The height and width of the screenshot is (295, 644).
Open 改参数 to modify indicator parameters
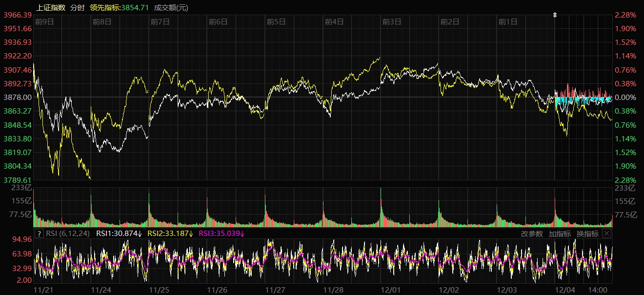532,234
